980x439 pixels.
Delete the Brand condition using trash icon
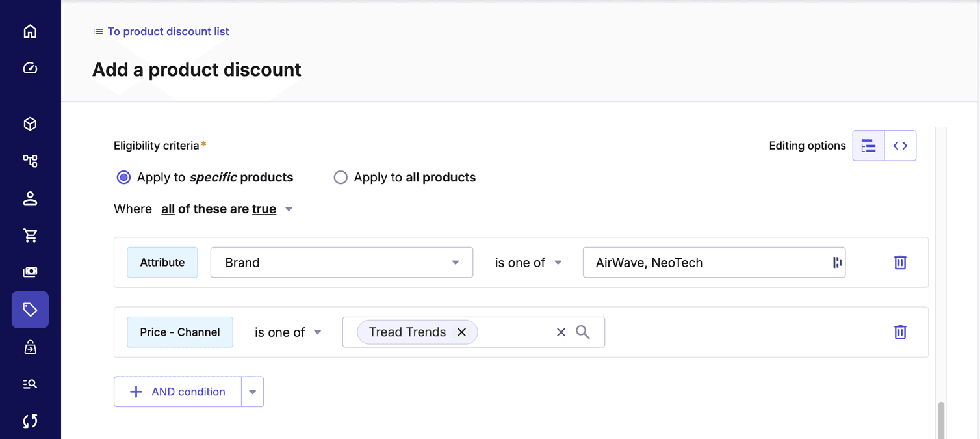(x=900, y=262)
